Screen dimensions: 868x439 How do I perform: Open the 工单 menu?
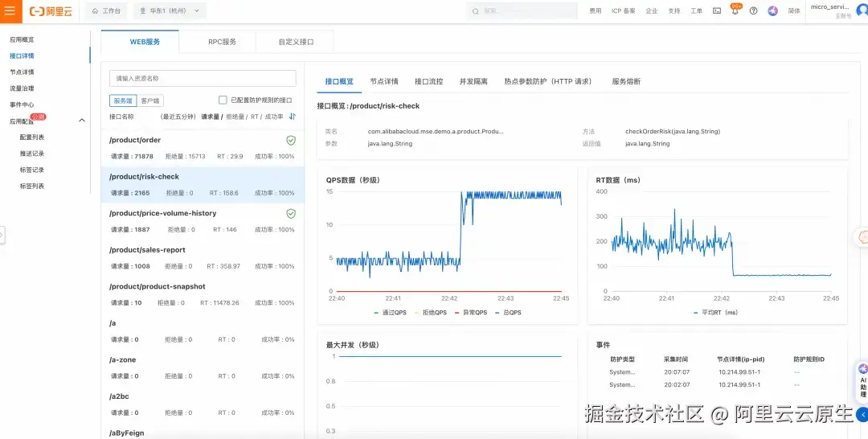pyautogui.click(x=696, y=11)
